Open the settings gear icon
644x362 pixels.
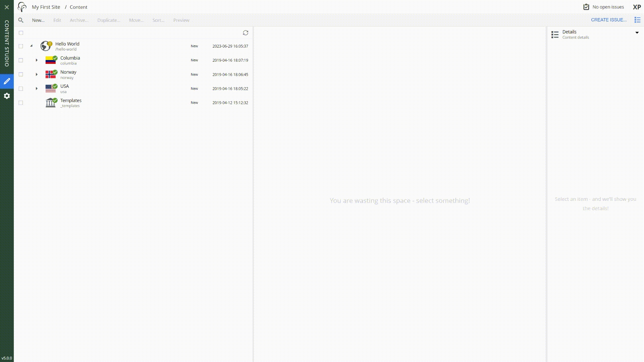[x=7, y=96]
